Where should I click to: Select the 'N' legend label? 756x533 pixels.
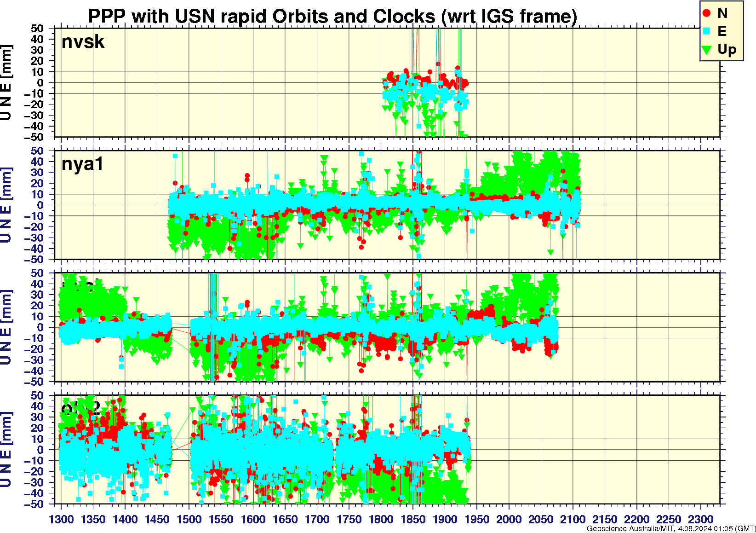click(722, 13)
